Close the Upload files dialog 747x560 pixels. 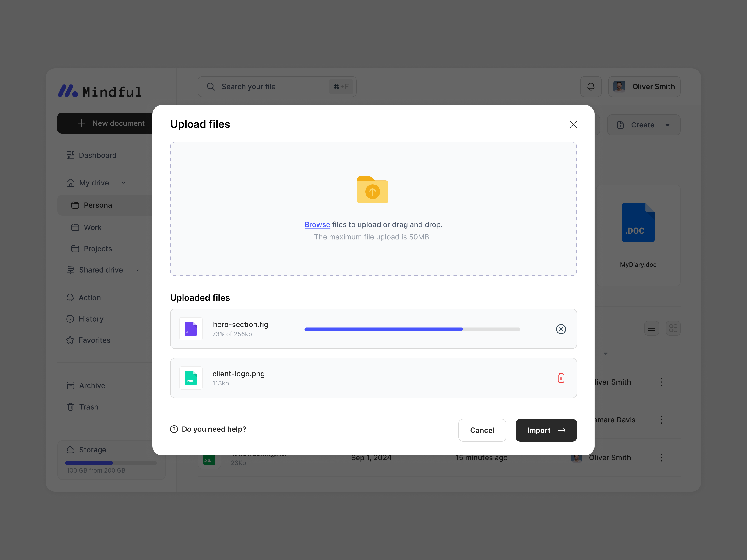pyautogui.click(x=573, y=124)
